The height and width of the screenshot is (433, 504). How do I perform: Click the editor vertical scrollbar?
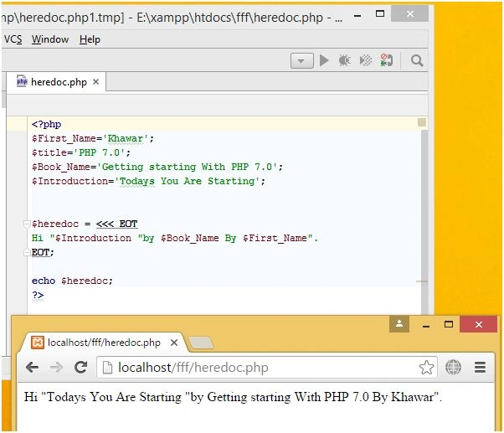(424, 222)
